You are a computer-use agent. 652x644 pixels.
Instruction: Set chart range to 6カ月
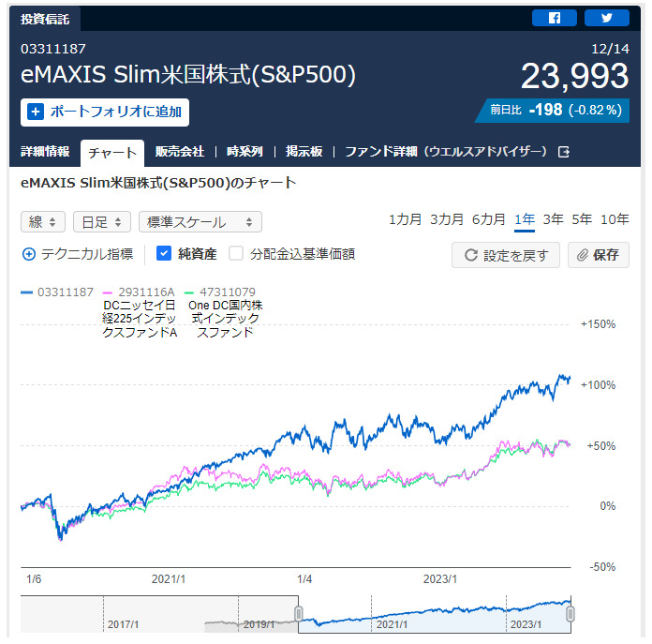[x=489, y=219]
